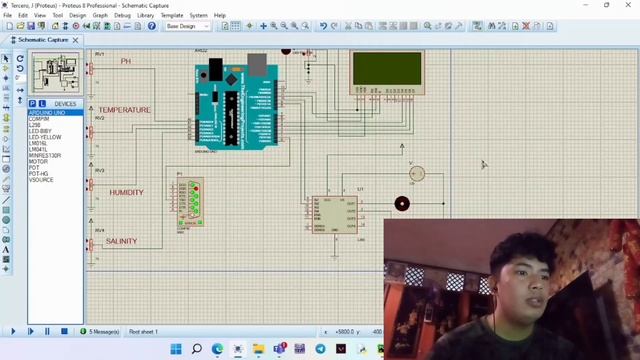Click the Rotate Anti-Clockwise icon
The image size is (640, 360).
pos(20,69)
